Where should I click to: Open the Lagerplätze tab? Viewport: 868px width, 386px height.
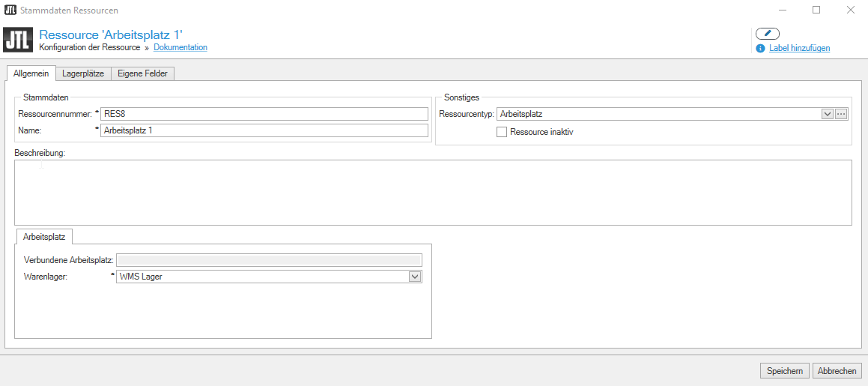click(x=83, y=73)
